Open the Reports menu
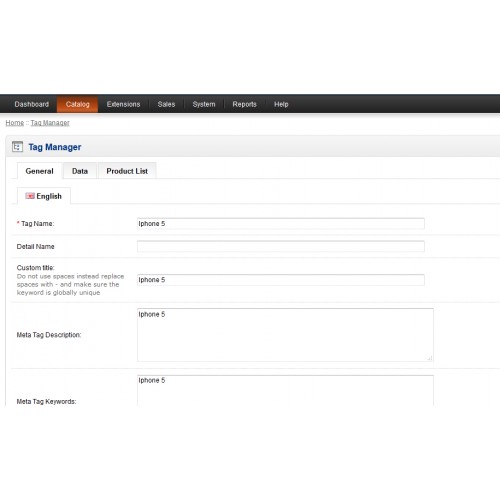The width and height of the screenshot is (500, 500). point(244,104)
